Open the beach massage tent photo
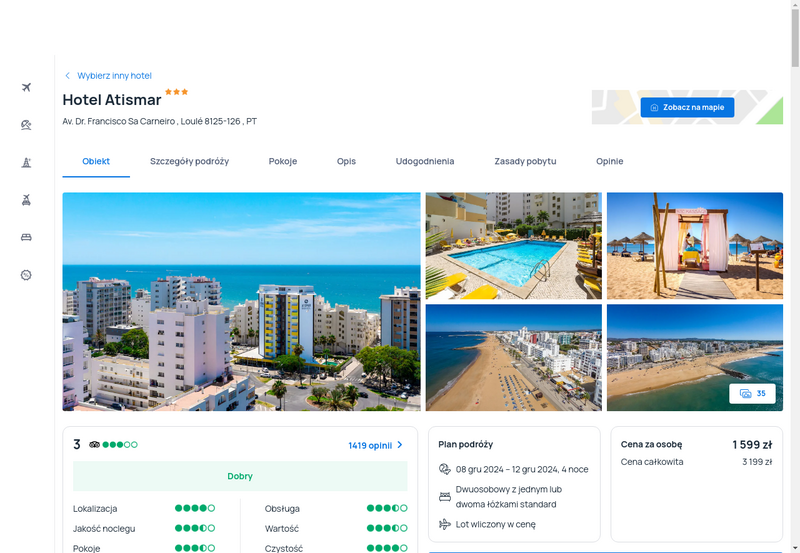Screen dimensions: 800x553 695,245
